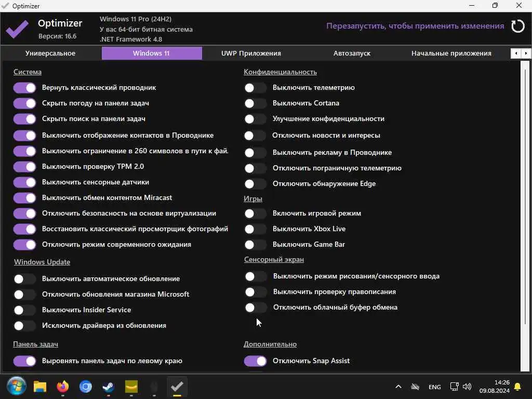Image resolution: width=532 pixels, height=399 pixels.
Task: Toggle Отключить безопасность на основе виртуализации
Action: [24, 214]
